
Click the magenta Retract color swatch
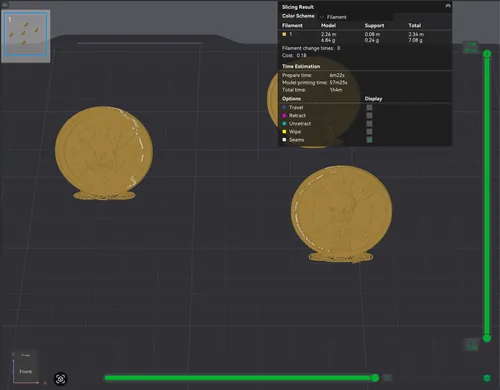click(x=284, y=115)
